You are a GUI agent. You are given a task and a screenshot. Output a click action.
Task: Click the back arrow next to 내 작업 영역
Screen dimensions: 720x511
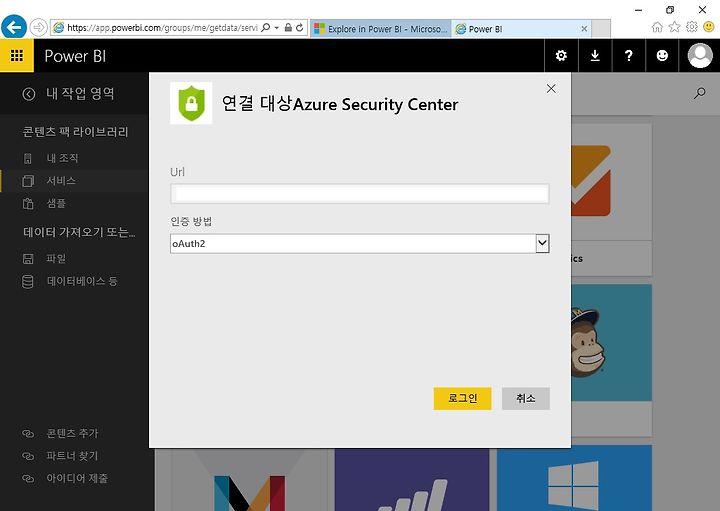tap(28, 94)
